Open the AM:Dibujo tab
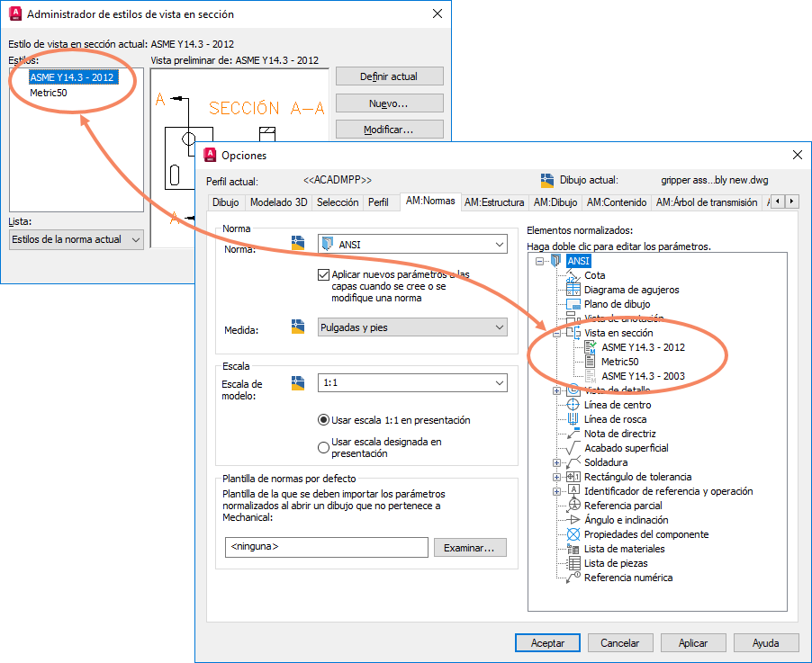812x663 pixels. (555, 202)
